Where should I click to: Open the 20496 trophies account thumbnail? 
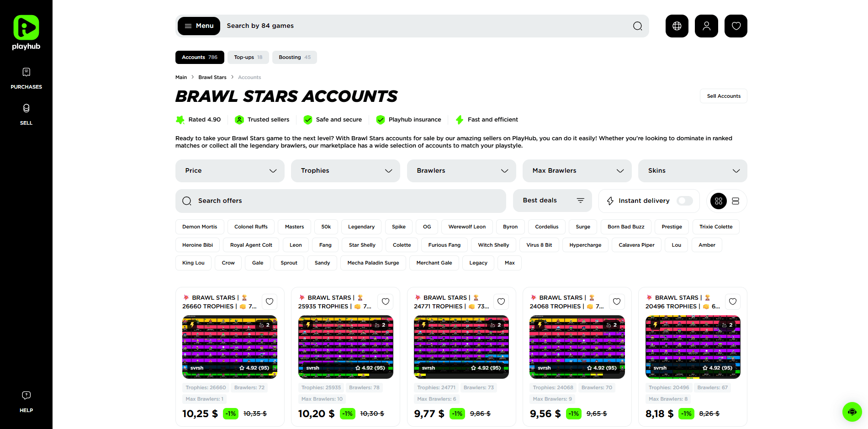coord(693,347)
